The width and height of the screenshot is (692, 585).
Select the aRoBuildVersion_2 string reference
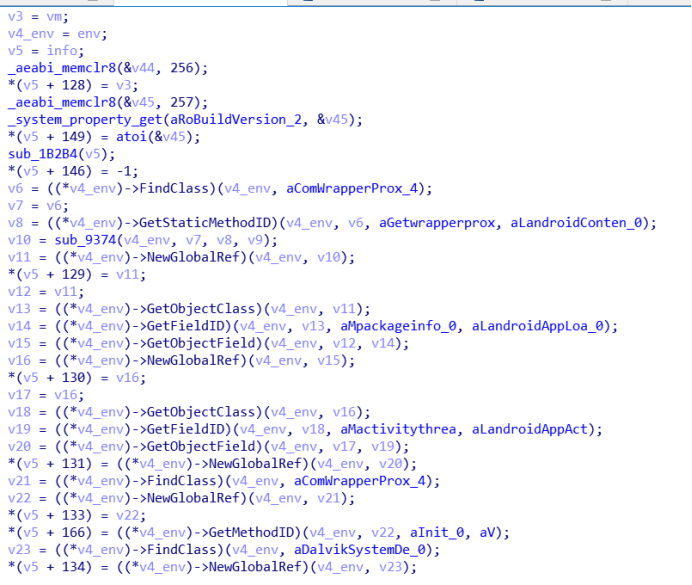coord(236,120)
